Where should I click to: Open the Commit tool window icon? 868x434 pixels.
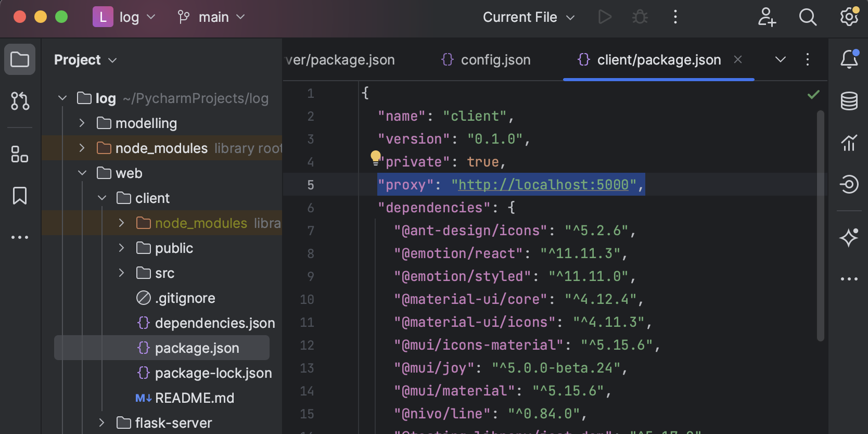tap(20, 101)
